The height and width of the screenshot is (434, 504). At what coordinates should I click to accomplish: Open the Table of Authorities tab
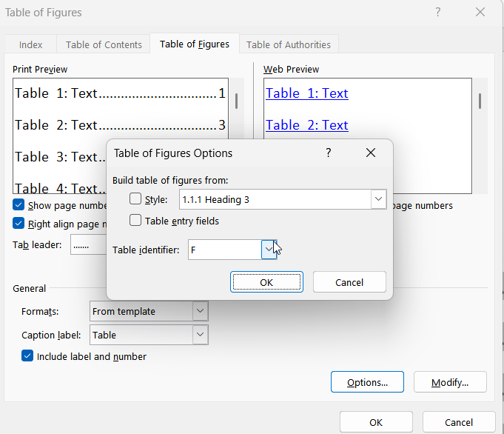[x=289, y=44]
